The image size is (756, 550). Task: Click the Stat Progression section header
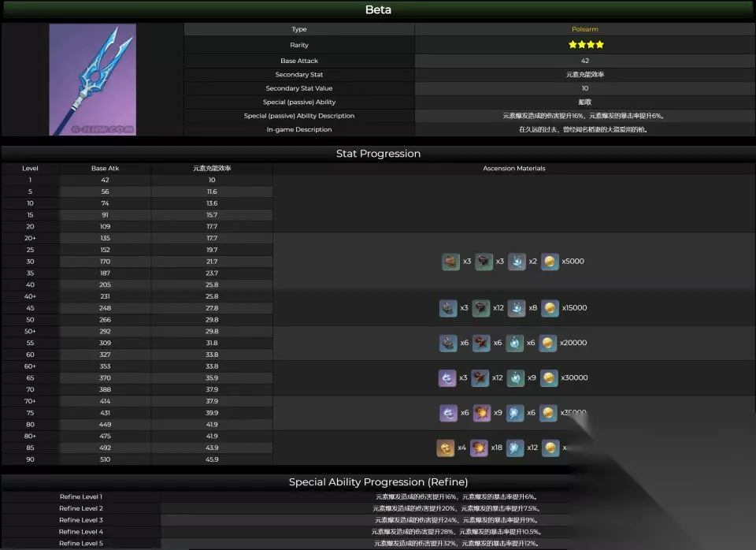coord(378,154)
